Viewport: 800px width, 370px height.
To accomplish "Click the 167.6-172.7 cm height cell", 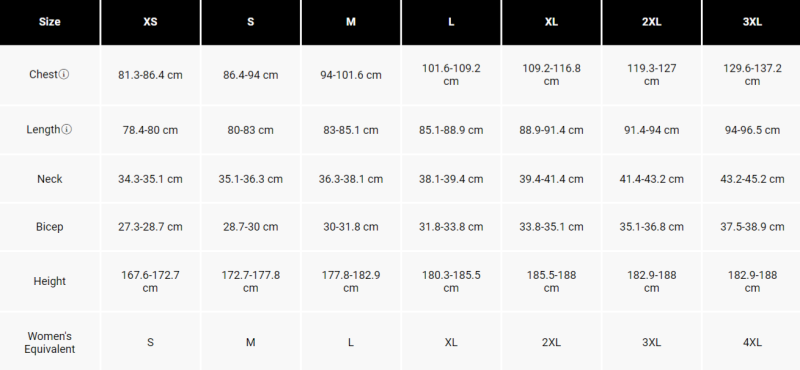I will [x=150, y=281].
